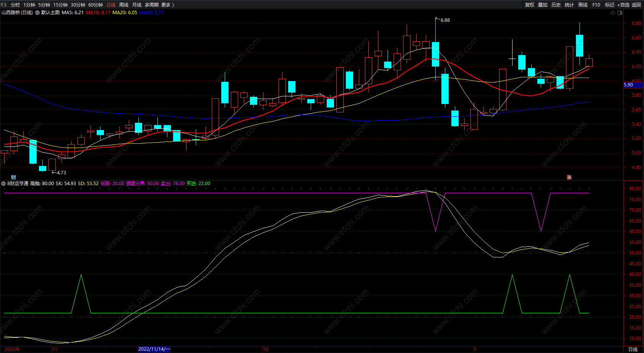Open the 历史 history button

(556, 5)
